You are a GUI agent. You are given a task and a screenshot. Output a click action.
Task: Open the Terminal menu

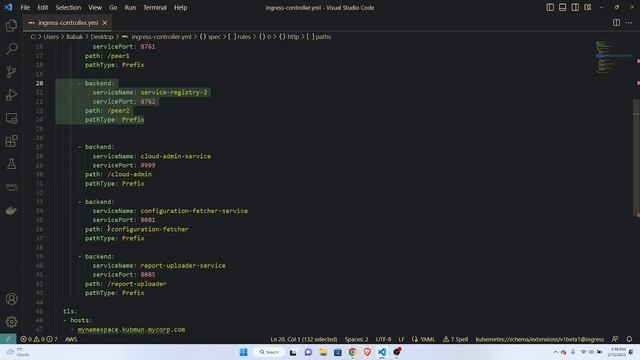[155, 7]
